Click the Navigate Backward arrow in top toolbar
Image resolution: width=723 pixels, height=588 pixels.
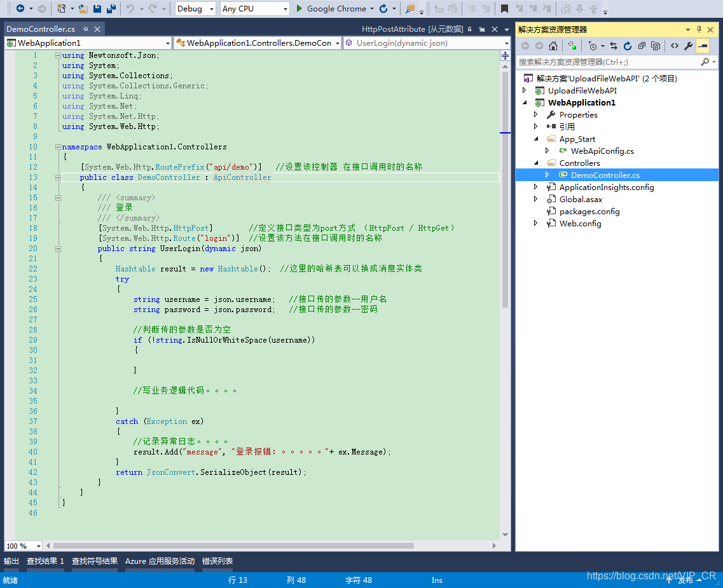coord(20,8)
